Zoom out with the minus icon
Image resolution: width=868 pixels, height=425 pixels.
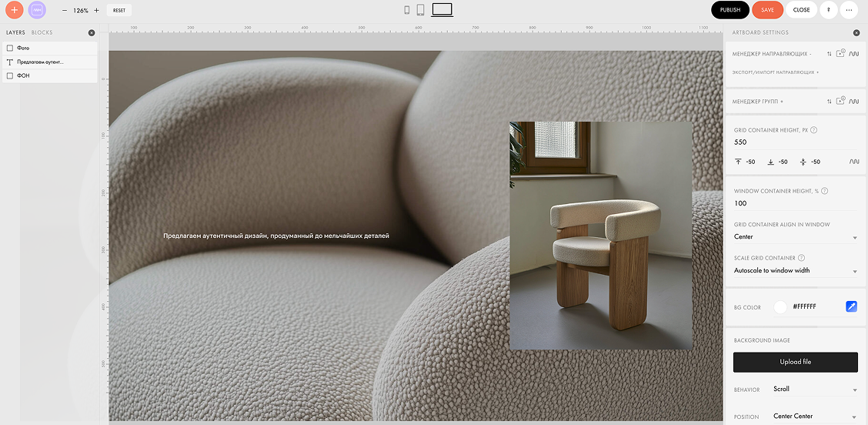point(63,11)
